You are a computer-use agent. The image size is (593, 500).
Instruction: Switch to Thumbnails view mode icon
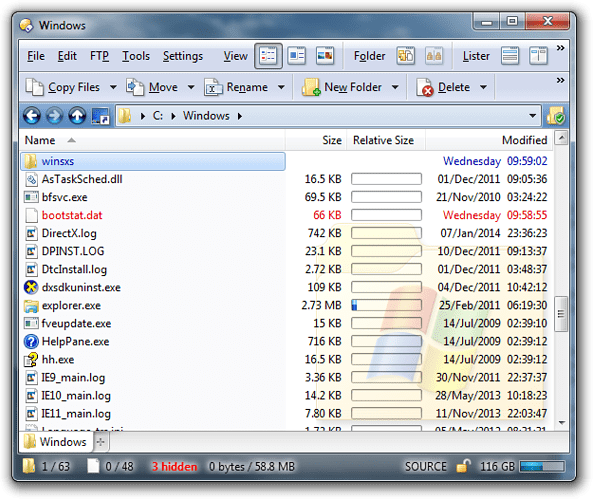click(324, 56)
